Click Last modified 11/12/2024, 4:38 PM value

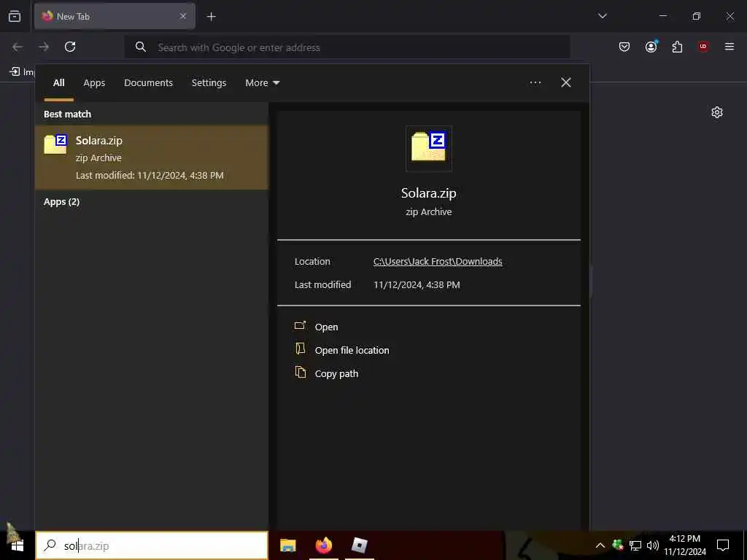point(417,285)
